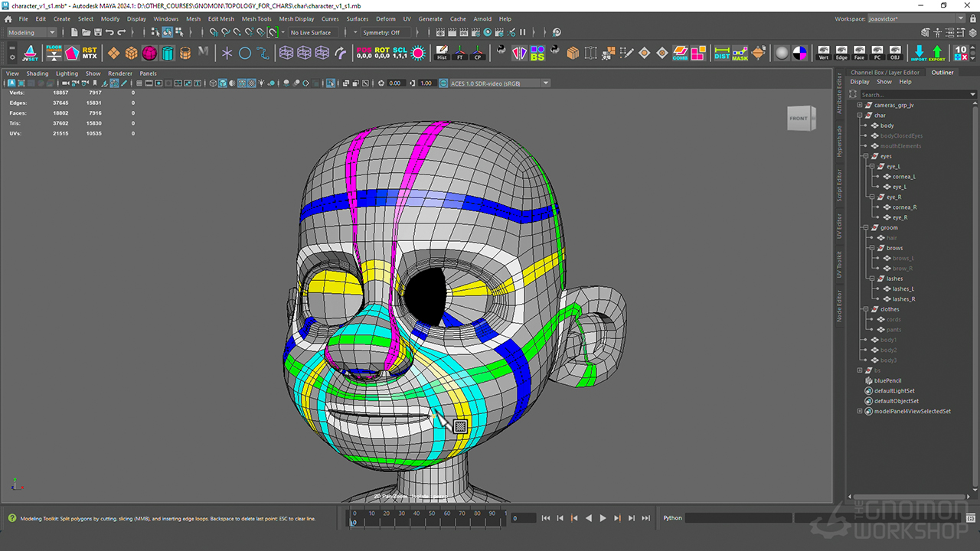Image resolution: width=980 pixels, height=551 pixels.
Task: Click the Symmetry: Off button
Action: click(381, 32)
